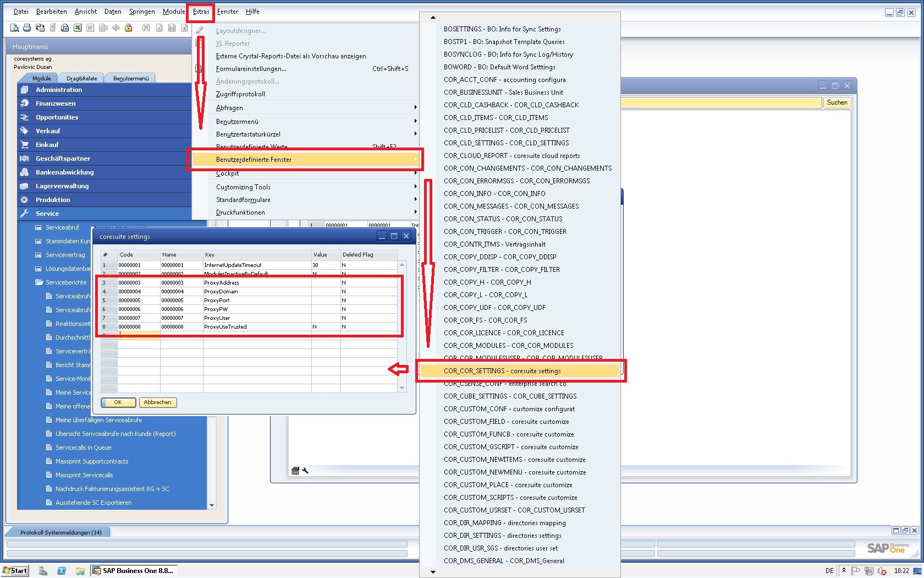Expand the Abfragen submenu
The height and width of the screenshot is (578, 924).
click(x=229, y=108)
